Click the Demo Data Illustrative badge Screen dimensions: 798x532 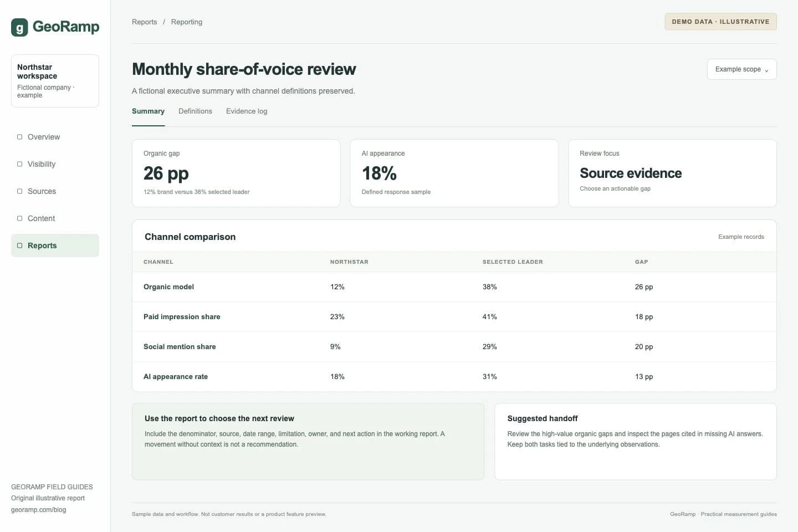coord(720,22)
